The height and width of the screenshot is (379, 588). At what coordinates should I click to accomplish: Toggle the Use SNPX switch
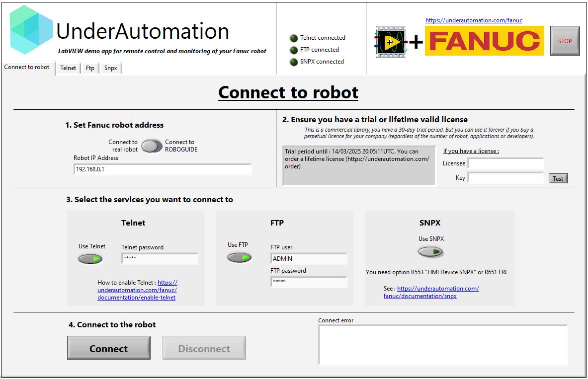tap(430, 251)
